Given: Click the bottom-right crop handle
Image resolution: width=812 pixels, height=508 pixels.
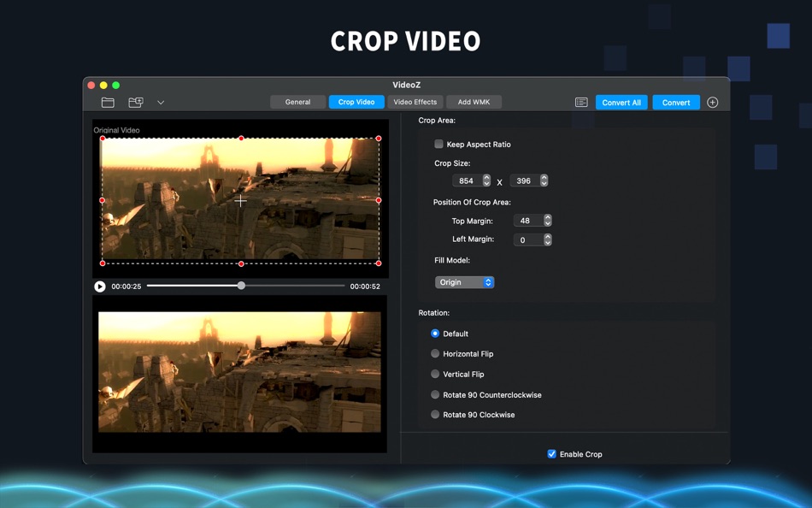Looking at the screenshot, I should 379,263.
